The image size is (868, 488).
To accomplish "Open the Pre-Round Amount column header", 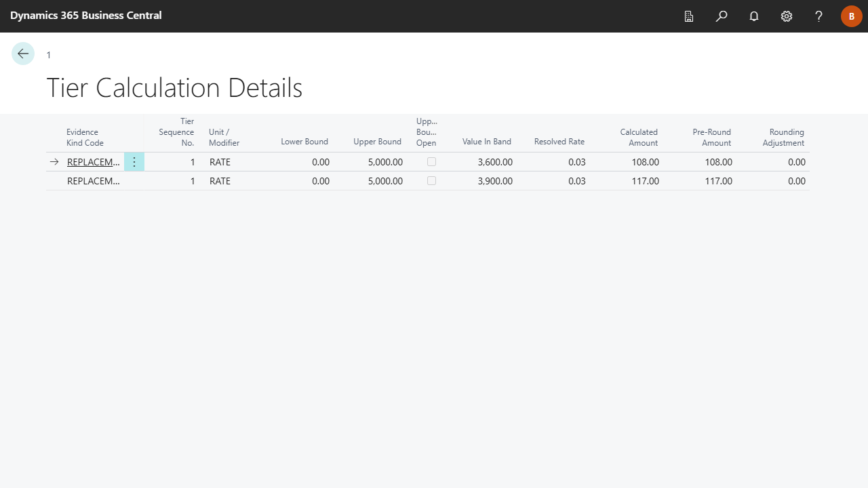I will point(712,138).
